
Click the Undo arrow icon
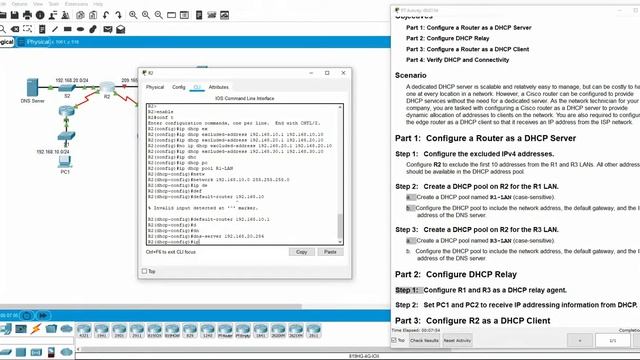[x=106, y=15]
